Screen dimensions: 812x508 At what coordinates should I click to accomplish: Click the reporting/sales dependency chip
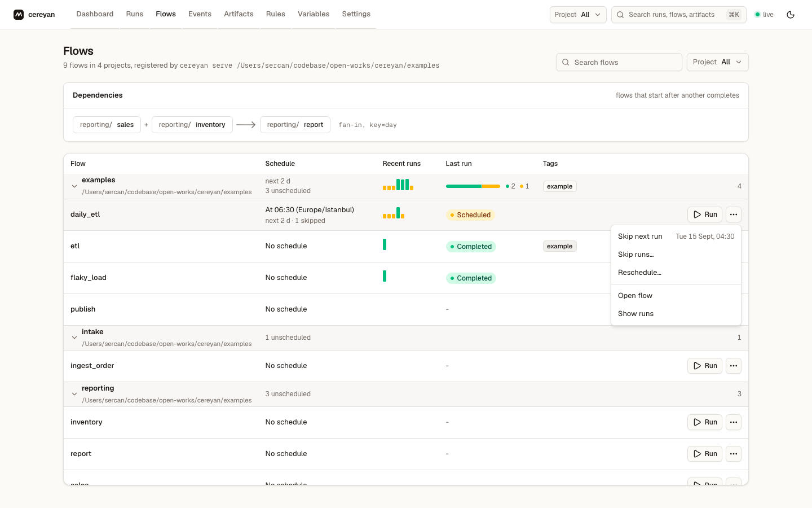click(x=107, y=125)
